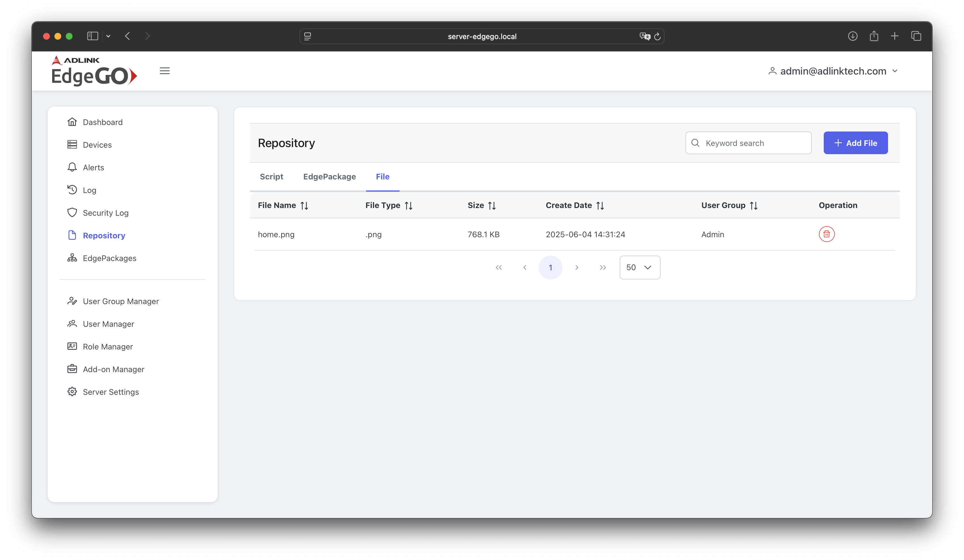This screenshot has height=560, width=964.
Task: Open Dashboard from the sidebar
Action: tap(102, 122)
